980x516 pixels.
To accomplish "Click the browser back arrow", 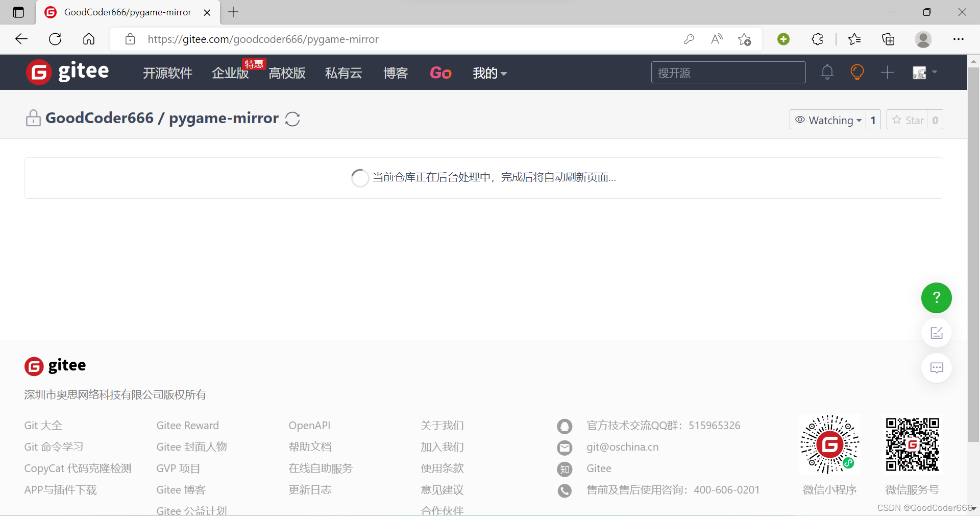I will pyautogui.click(x=21, y=39).
